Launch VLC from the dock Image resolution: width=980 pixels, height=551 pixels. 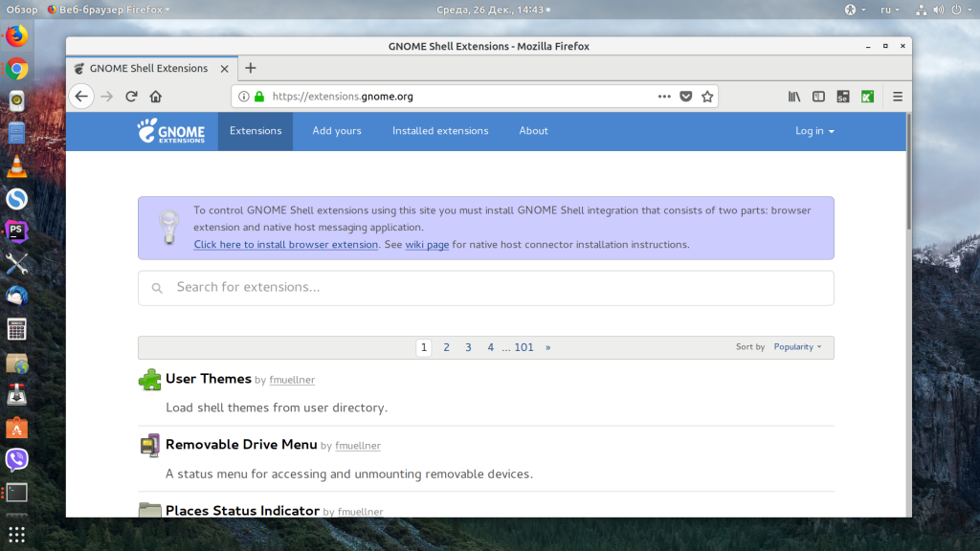[x=14, y=165]
